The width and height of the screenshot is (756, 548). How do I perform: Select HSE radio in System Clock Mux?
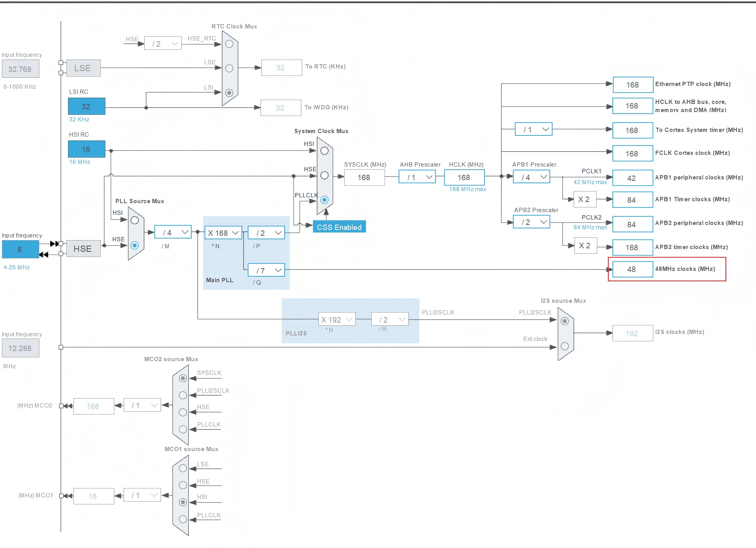point(324,176)
